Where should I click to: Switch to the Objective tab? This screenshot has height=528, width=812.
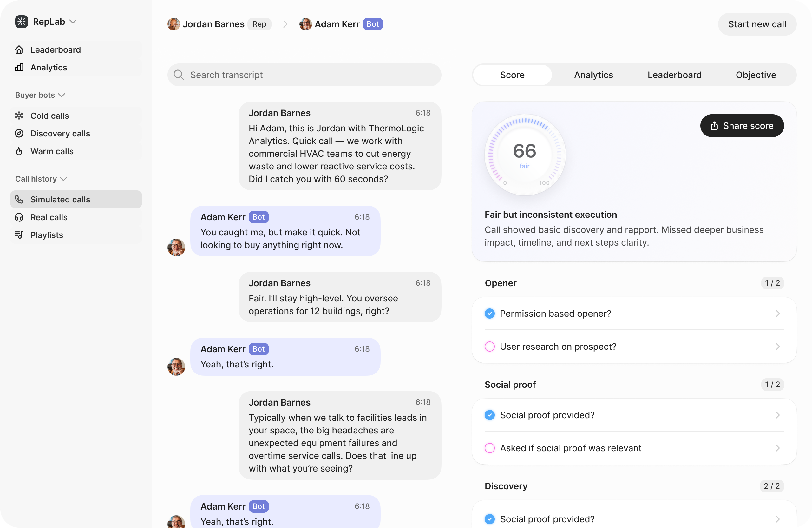point(756,75)
